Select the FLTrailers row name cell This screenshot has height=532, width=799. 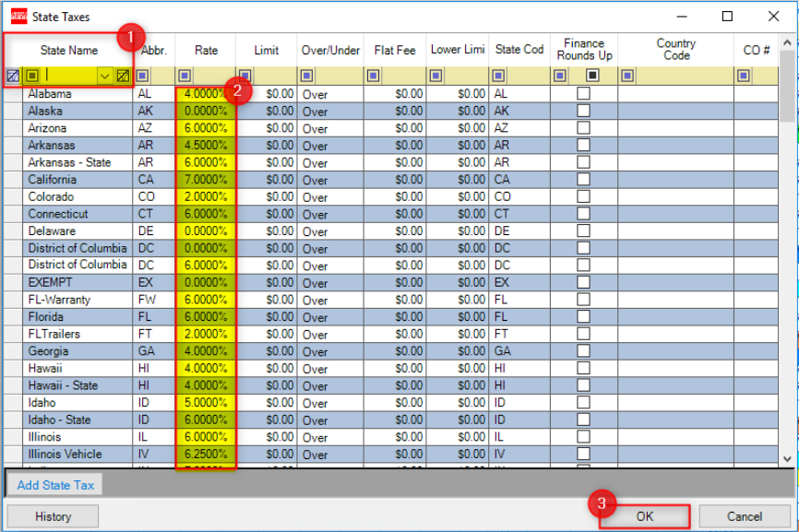pos(78,334)
